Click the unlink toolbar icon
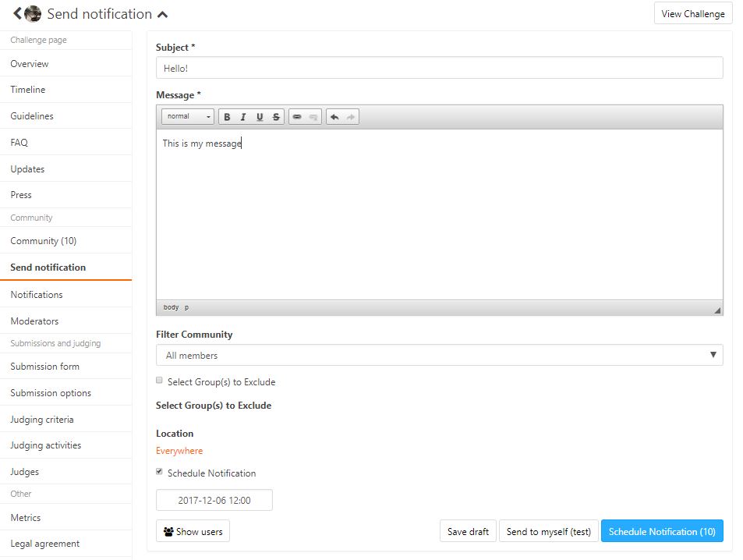 tap(313, 117)
